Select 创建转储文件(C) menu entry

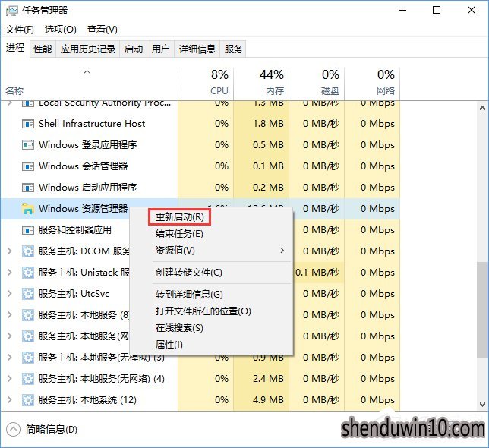click(211, 273)
